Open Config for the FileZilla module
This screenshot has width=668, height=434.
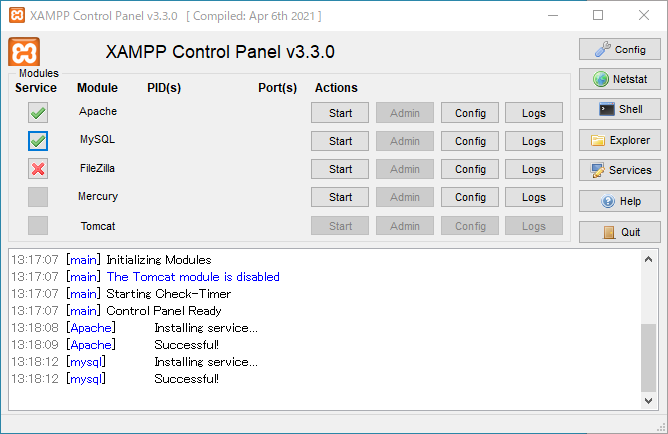point(470,169)
